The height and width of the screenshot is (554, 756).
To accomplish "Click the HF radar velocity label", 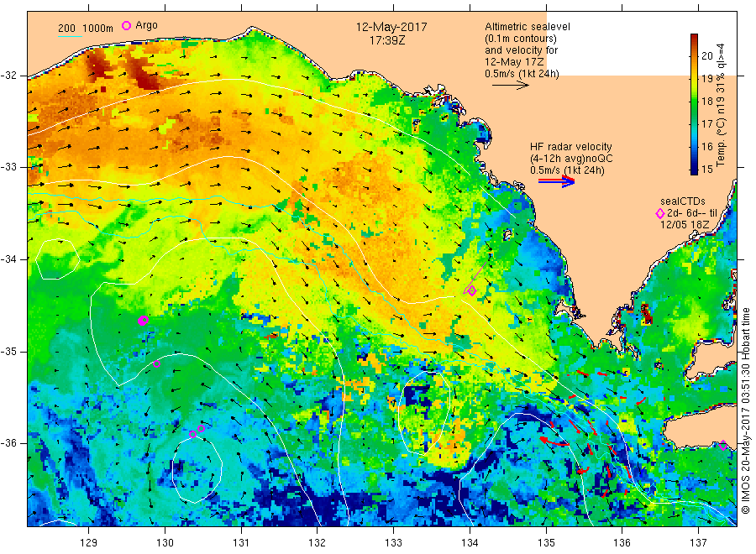I will pyautogui.click(x=571, y=147).
